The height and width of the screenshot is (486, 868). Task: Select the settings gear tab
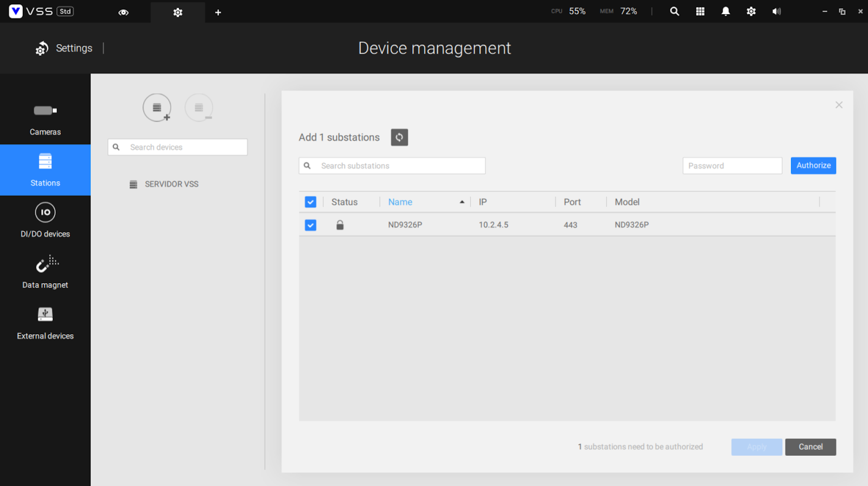178,12
